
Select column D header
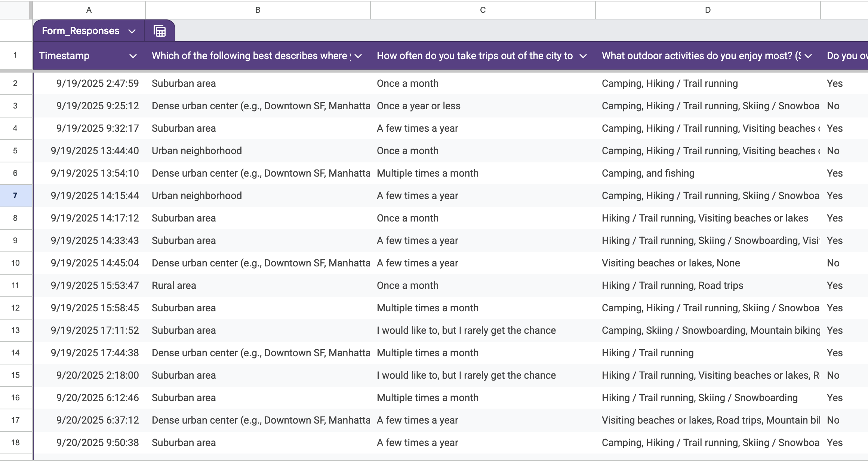coord(708,10)
